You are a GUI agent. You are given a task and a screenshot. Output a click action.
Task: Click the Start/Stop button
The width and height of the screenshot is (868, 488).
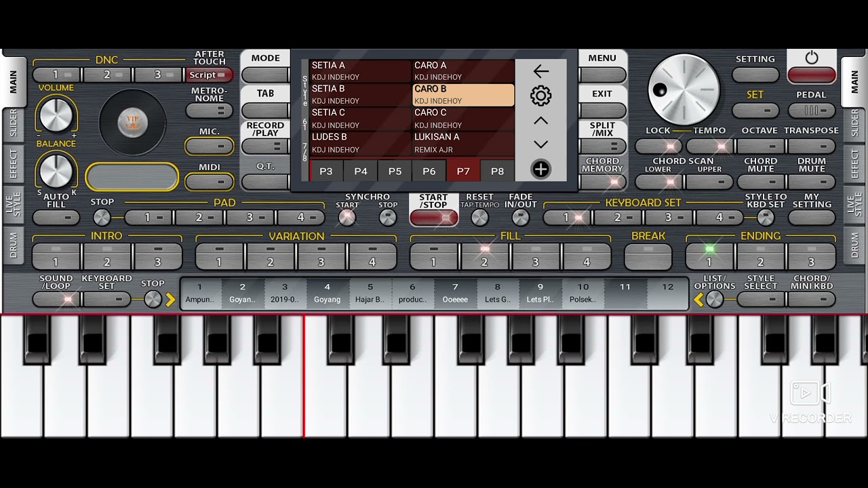tap(433, 218)
